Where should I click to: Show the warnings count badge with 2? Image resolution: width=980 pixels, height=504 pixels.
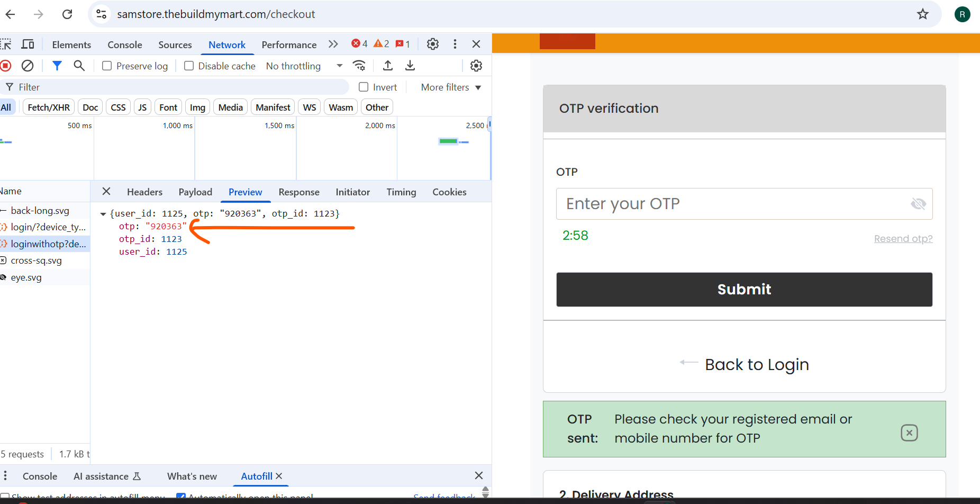coord(382,44)
